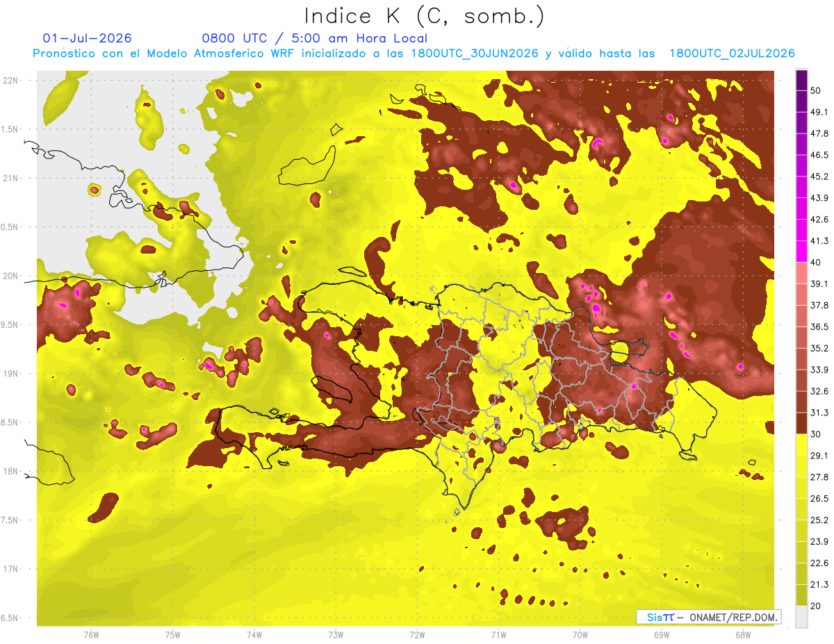Pick the dark purple swatch above 50
834x644 pixels.
point(801,80)
